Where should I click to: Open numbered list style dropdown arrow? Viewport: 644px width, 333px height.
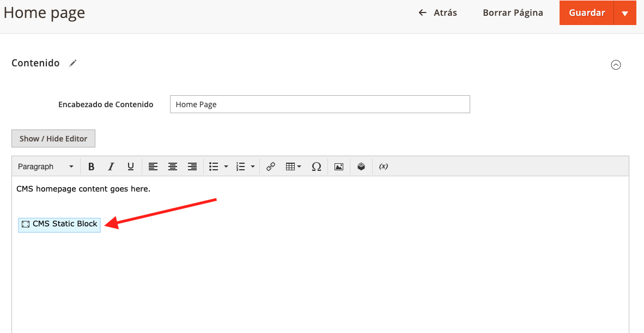point(253,166)
